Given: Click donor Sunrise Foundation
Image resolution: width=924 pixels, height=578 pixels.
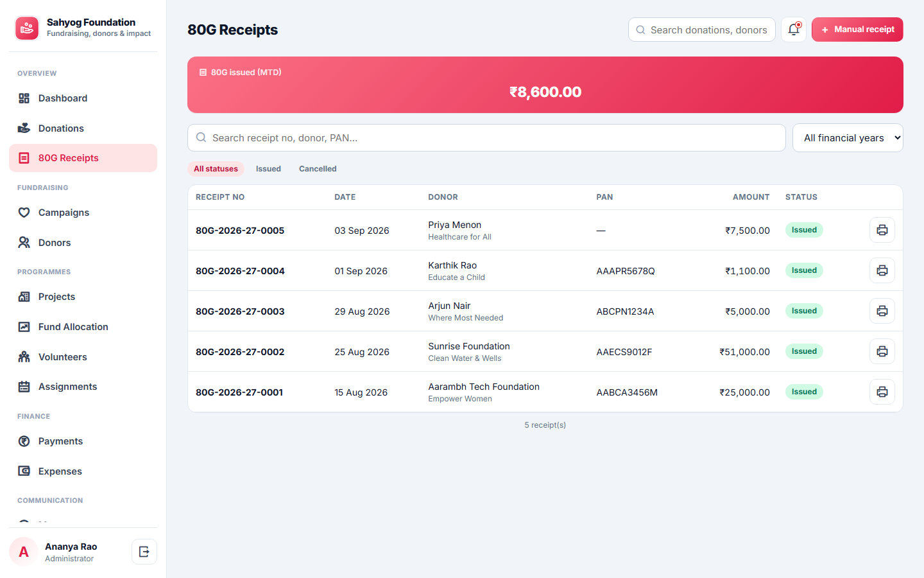Looking at the screenshot, I should (x=469, y=346).
